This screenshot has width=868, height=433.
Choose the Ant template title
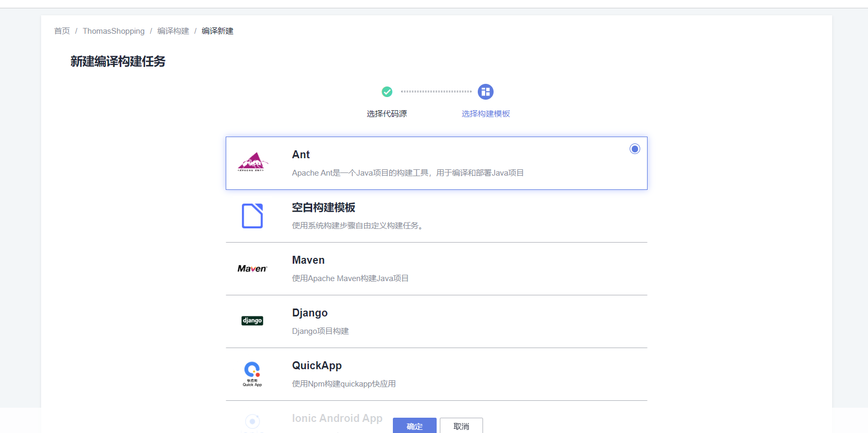click(x=301, y=155)
